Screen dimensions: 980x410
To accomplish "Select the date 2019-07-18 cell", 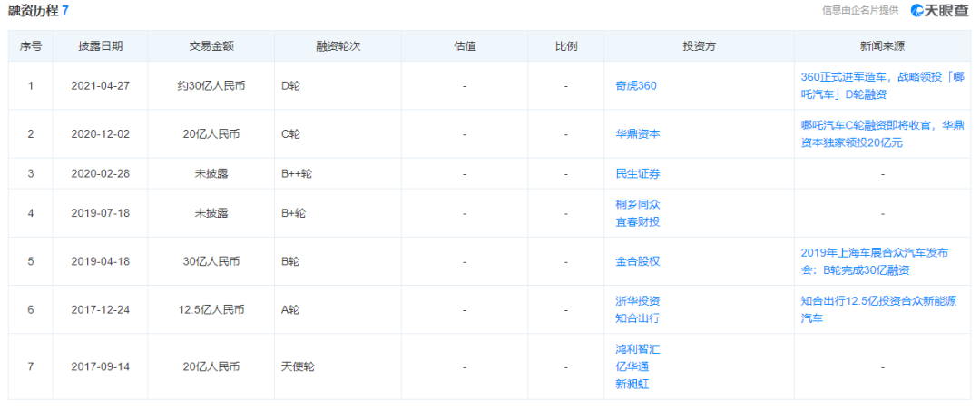I will (x=100, y=213).
